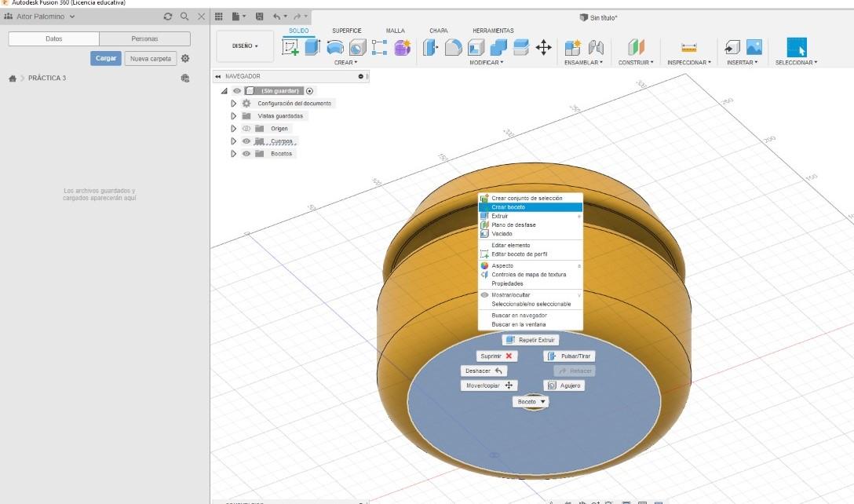Click the Press Pull tool in MODIFICAR
Screen dimensions: 854x504
point(430,47)
